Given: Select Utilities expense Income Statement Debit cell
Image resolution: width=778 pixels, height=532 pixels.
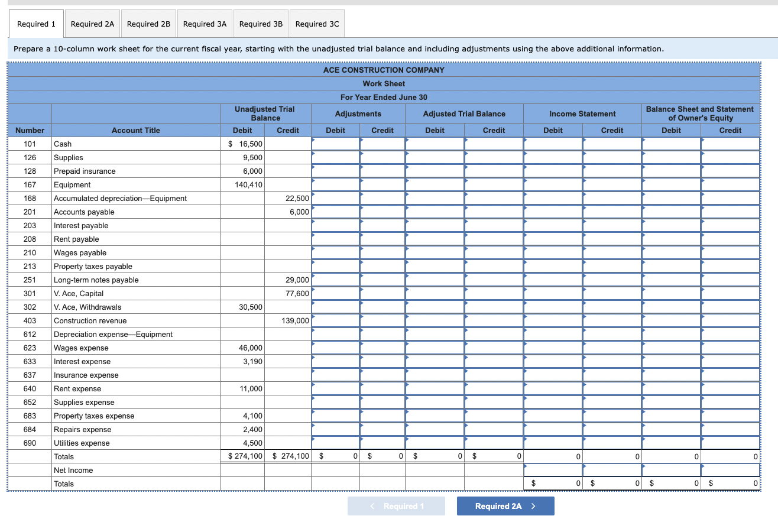Looking at the screenshot, I should tap(553, 443).
